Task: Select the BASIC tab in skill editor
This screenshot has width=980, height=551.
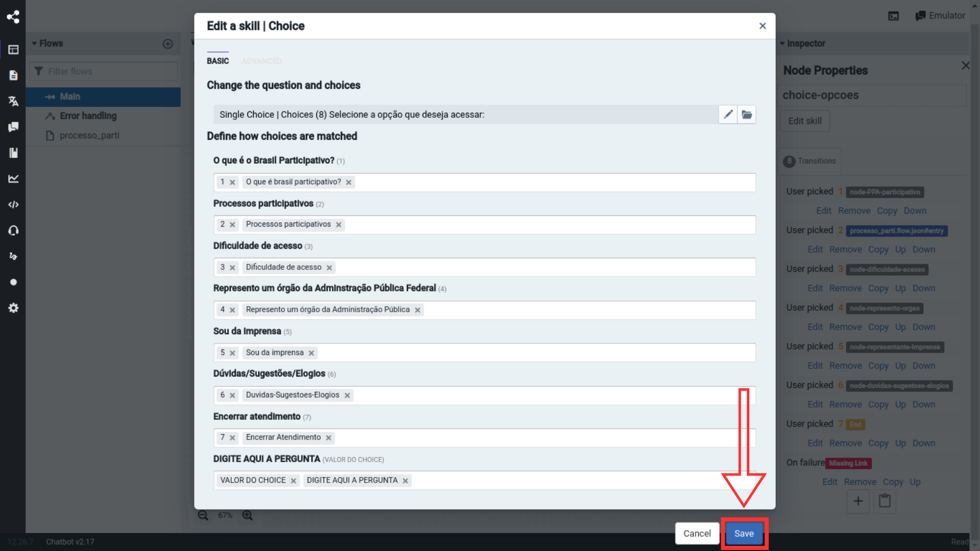Action: 218,61
